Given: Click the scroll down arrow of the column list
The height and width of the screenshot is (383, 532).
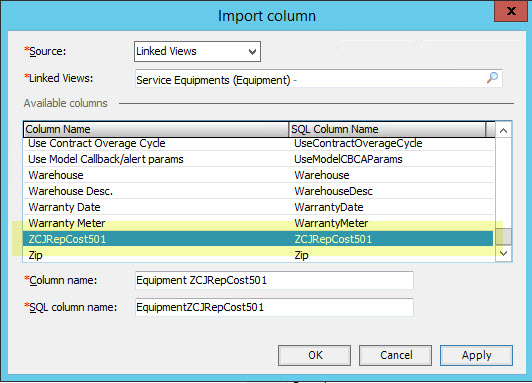Looking at the screenshot, I should click(x=504, y=253).
